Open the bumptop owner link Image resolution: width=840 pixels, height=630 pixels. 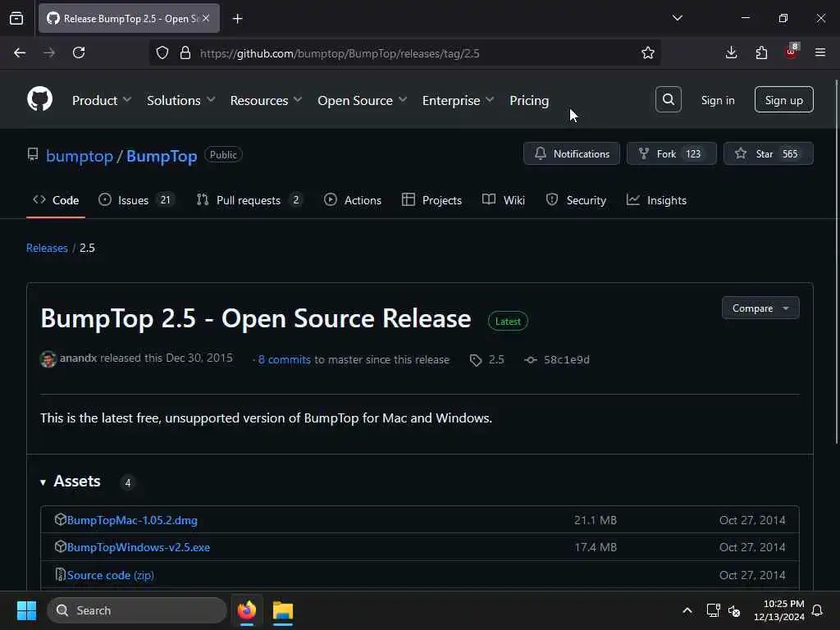click(x=80, y=156)
